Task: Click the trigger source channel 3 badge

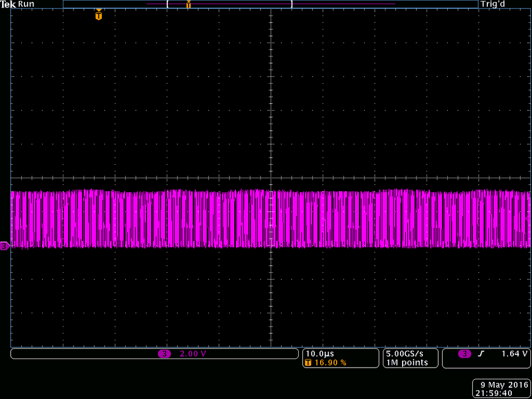Action: 464,354
